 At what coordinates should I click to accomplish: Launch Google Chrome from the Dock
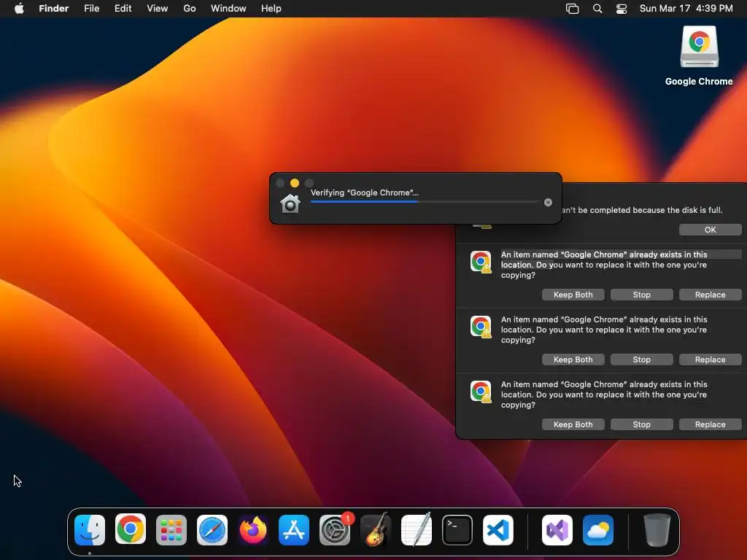coord(131,529)
